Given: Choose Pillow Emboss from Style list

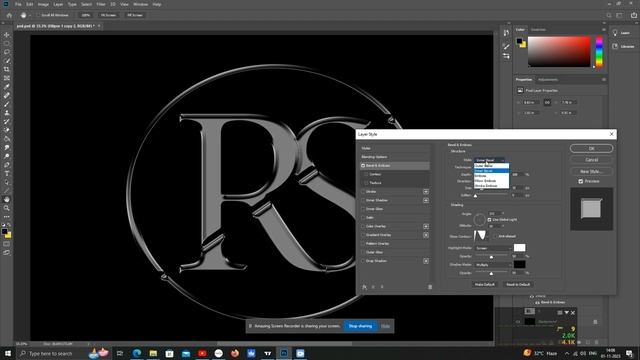Looking at the screenshot, I should click(x=491, y=180).
